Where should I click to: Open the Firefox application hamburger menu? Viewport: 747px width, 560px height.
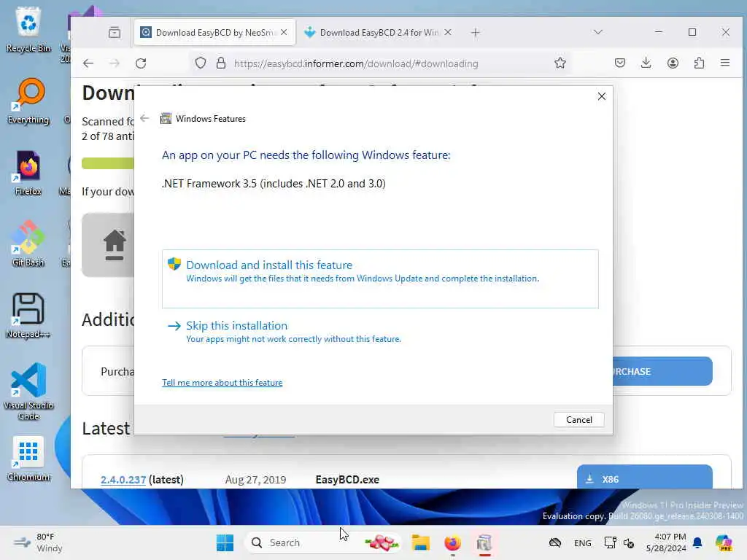(x=725, y=63)
